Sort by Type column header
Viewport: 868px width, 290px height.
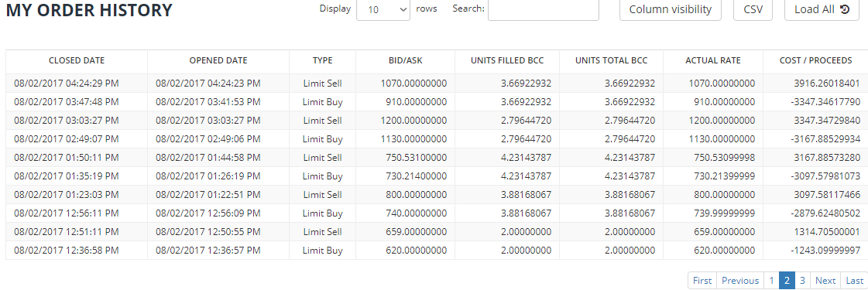[322, 61]
